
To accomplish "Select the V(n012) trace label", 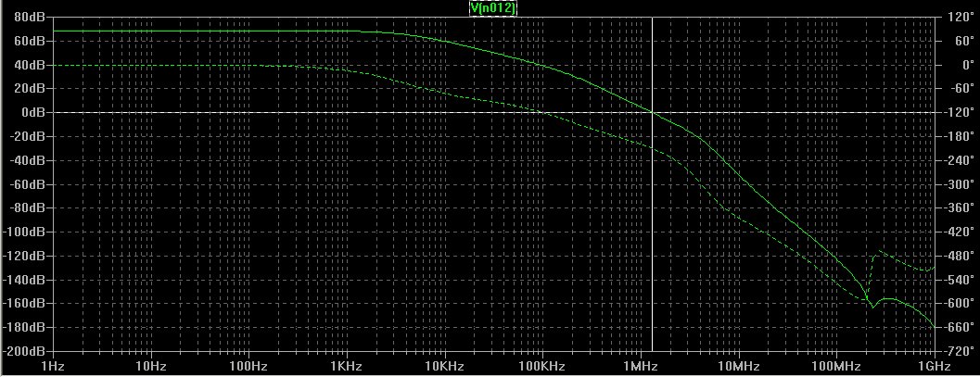I will (492, 7).
